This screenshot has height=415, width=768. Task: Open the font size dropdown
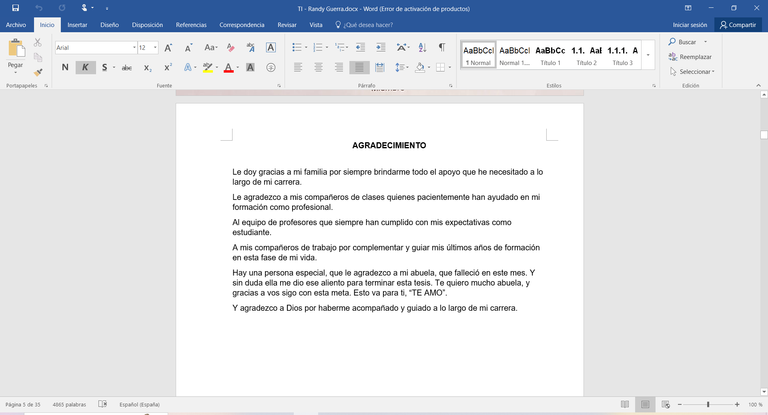[155, 48]
